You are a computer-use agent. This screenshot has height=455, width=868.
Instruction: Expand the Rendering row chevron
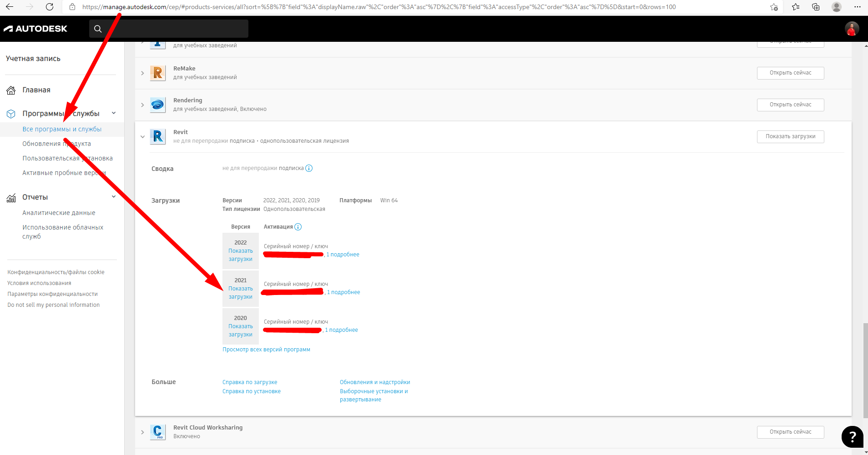pyautogui.click(x=142, y=105)
